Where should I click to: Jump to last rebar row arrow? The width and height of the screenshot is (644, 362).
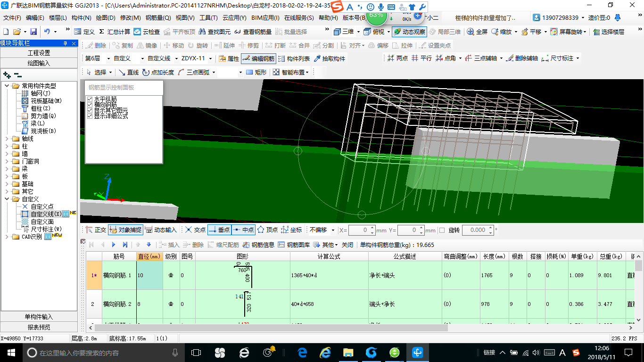125,245
